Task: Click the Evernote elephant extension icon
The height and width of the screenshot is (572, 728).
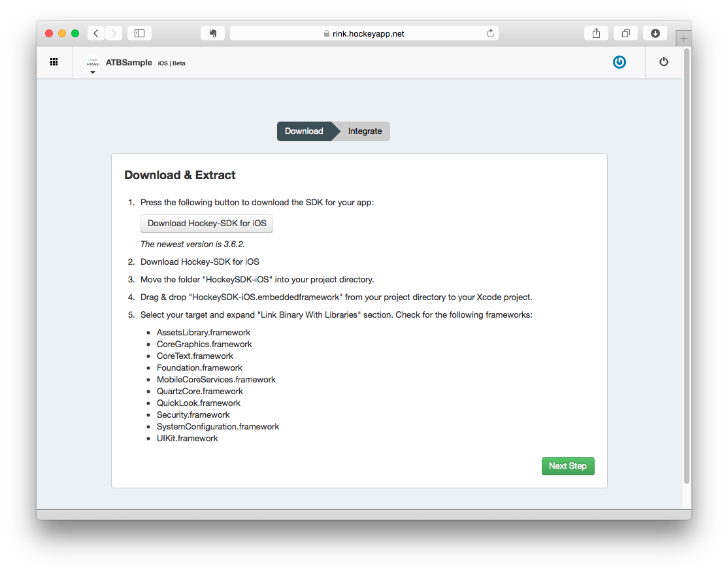Action: coord(212,33)
